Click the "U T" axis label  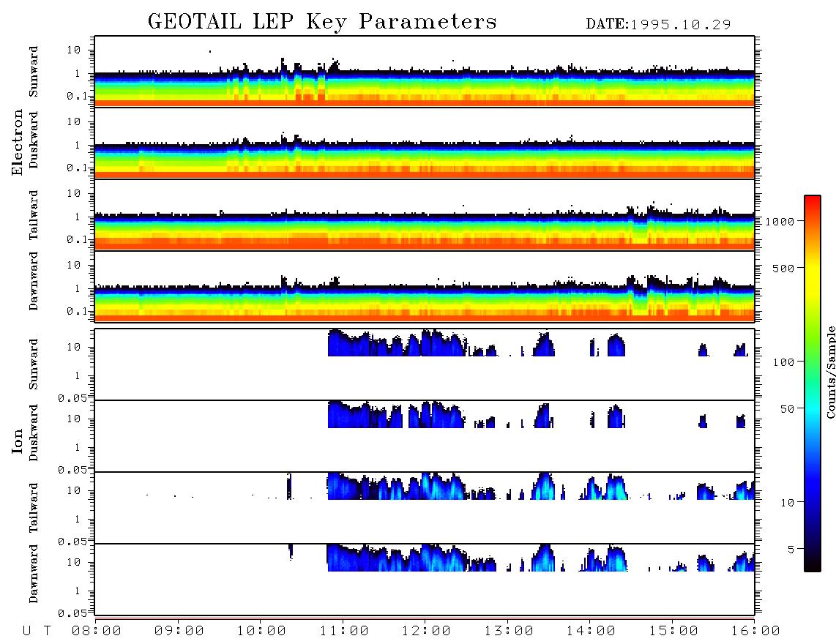pos(37,631)
